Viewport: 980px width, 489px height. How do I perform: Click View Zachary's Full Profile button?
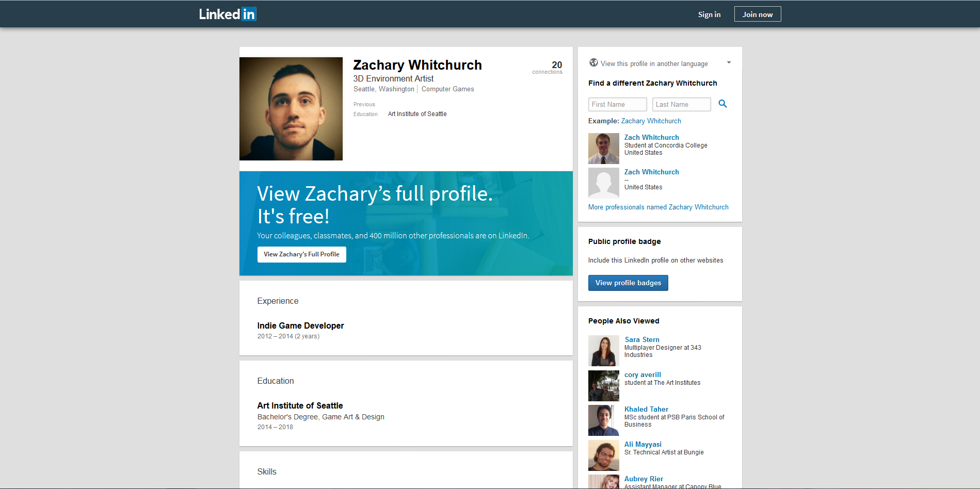(x=301, y=254)
